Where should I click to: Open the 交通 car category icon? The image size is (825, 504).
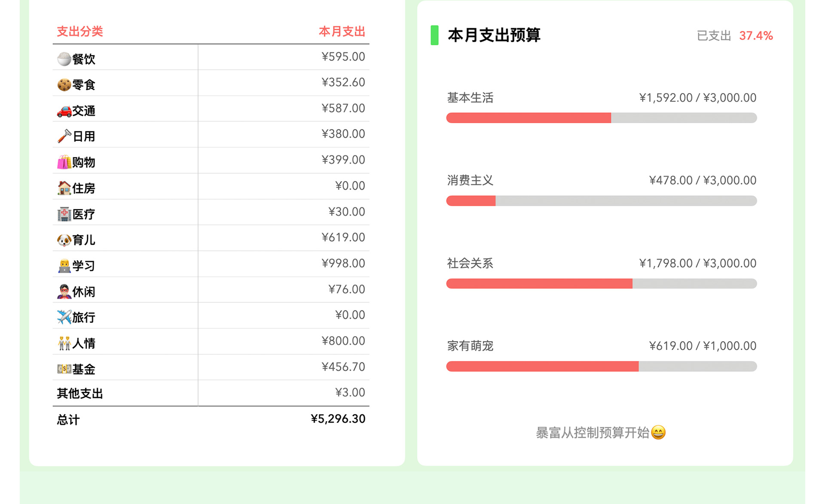click(64, 110)
